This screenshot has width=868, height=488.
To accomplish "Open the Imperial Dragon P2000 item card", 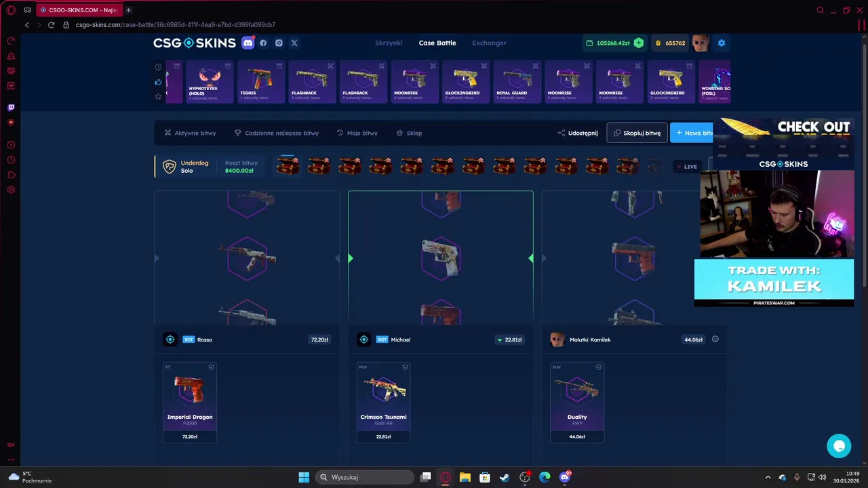I will coord(190,403).
